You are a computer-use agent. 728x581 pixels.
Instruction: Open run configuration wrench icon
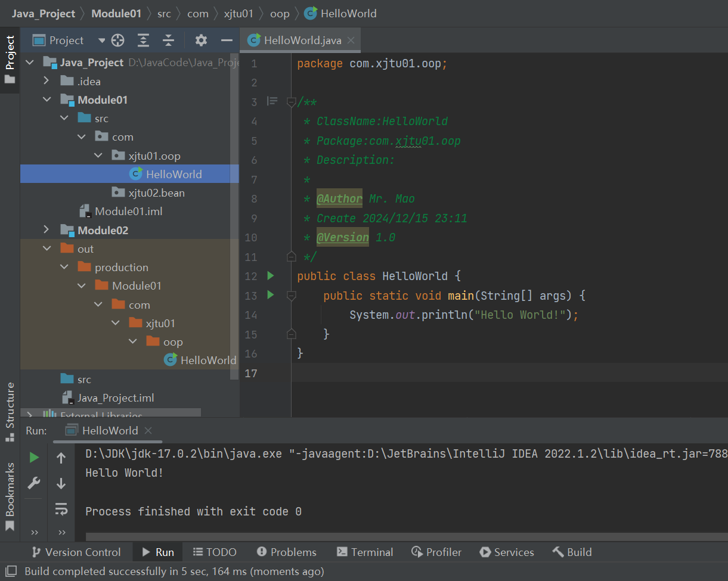[x=34, y=483]
